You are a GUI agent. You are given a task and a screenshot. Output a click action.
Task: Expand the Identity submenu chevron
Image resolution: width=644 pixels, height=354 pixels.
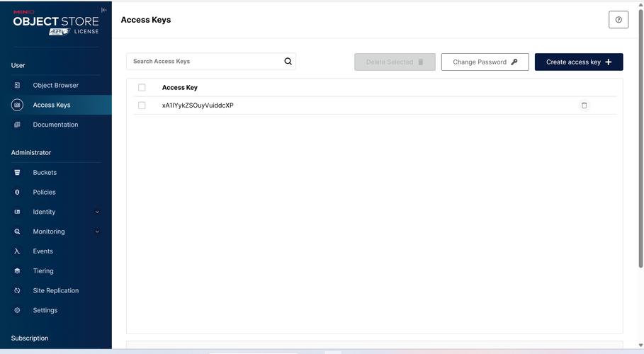97,212
